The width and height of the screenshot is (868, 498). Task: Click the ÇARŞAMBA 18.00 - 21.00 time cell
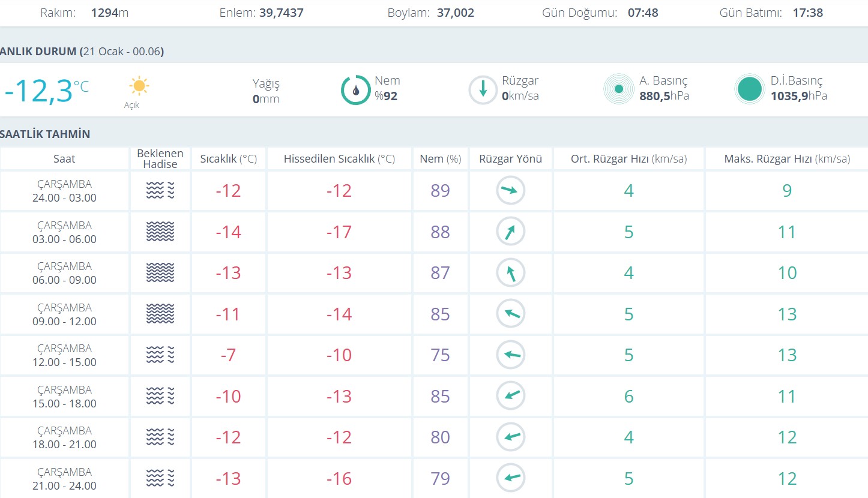[x=64, y=437]
